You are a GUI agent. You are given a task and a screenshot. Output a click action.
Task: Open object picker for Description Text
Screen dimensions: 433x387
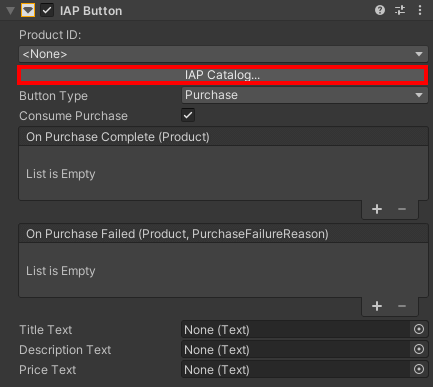tap(419, 349)
